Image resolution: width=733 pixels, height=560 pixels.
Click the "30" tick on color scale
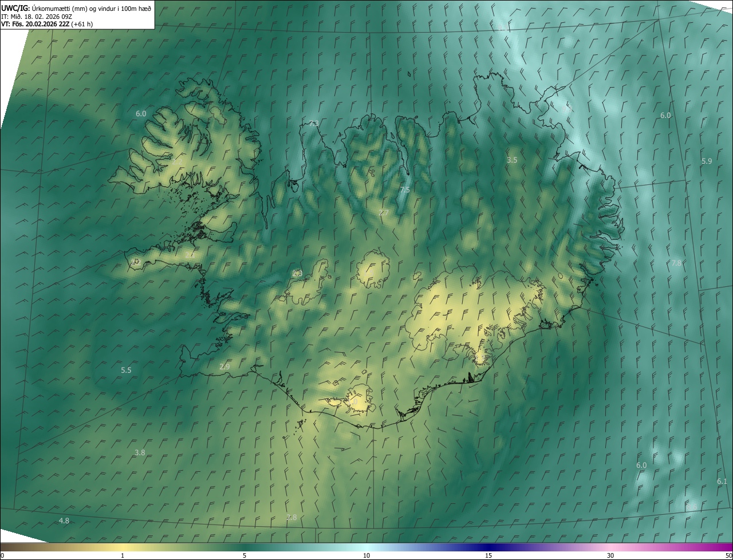pyautogui.click(x=610, y=555)
